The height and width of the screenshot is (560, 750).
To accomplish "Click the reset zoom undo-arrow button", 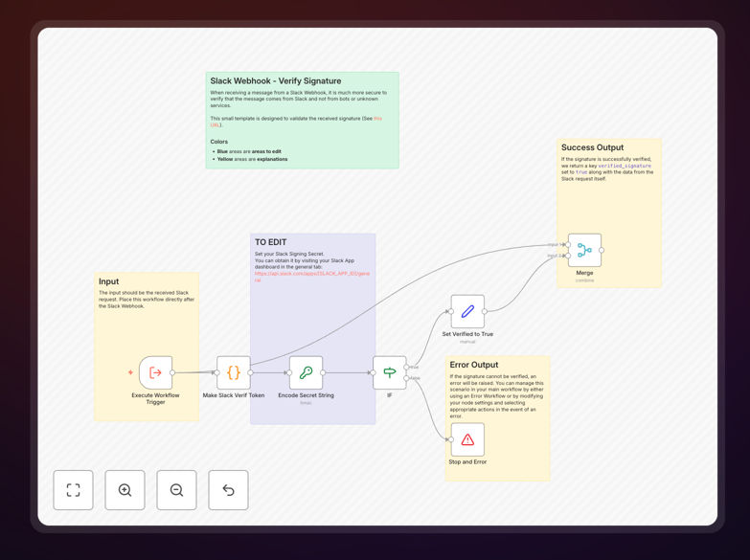I will [x=228, y=490].
